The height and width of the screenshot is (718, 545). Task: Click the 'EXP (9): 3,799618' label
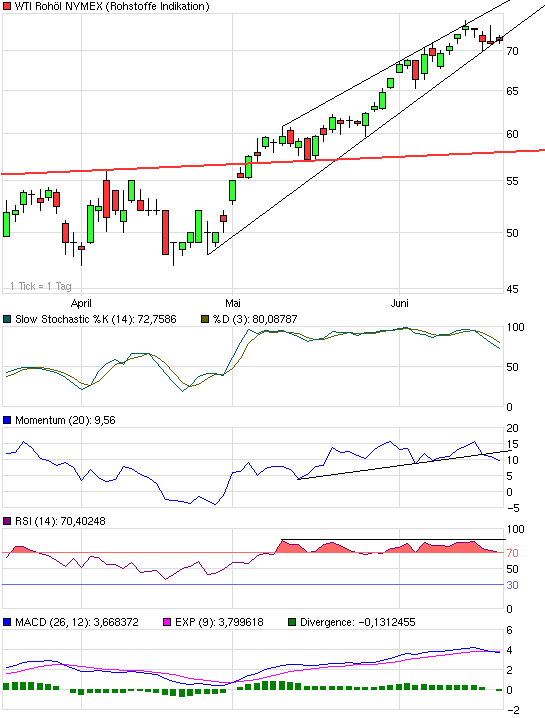(219, 622)
